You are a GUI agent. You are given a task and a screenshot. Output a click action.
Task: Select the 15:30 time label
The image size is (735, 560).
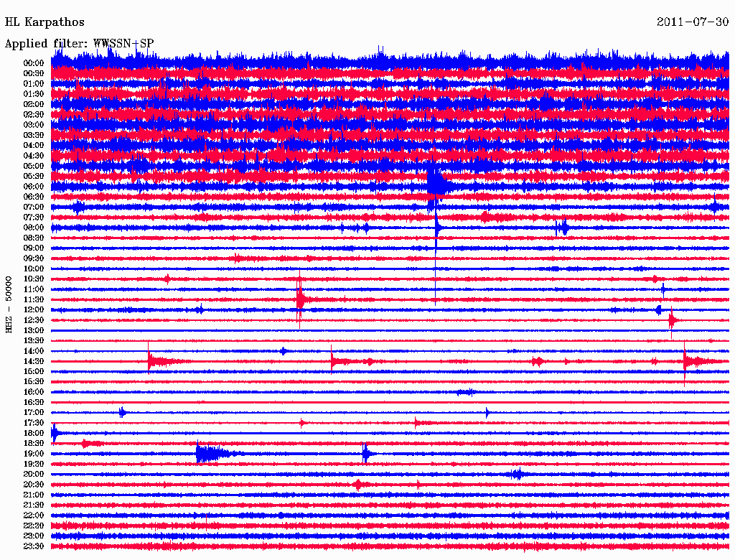pyautogui.click(x=34, y=382)
